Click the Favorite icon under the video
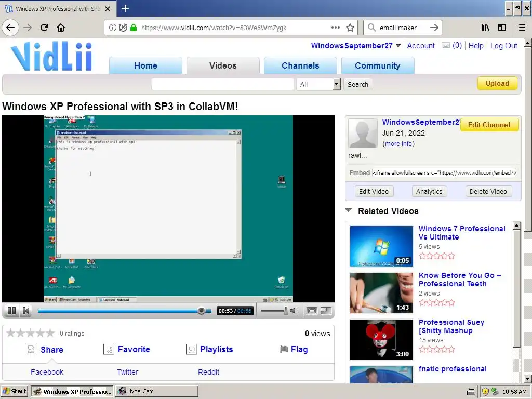This screenshot has height=399, width=532. pyautogui.click(x=109, y=349)
